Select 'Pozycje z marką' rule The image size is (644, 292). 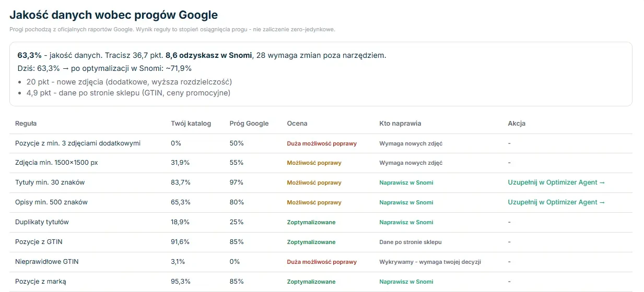[x=41, y=282]
